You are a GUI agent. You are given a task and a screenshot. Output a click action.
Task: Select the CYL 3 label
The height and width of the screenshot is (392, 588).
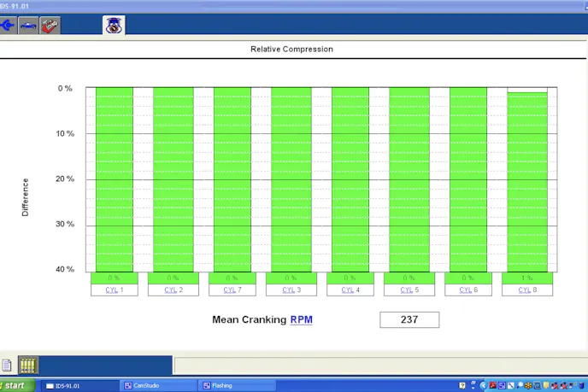click(291, 290)
